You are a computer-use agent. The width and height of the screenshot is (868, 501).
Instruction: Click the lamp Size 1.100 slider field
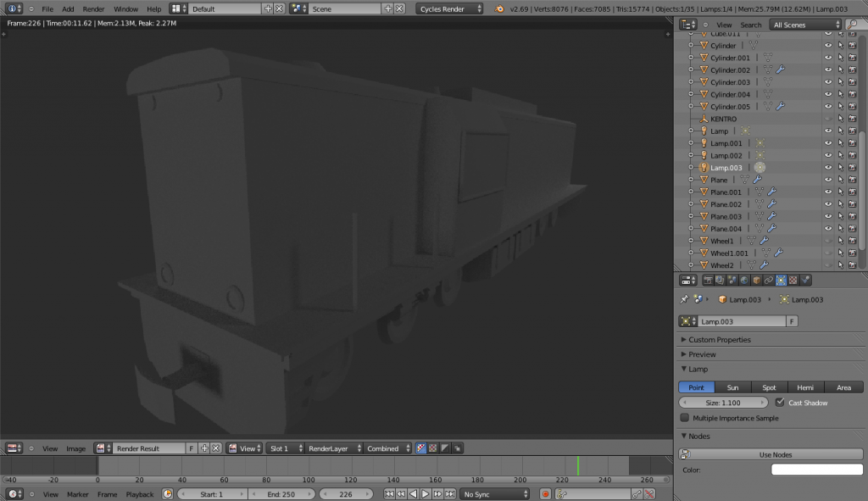coord(723,403)
